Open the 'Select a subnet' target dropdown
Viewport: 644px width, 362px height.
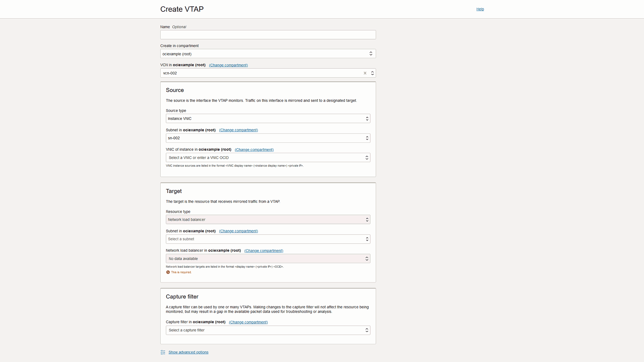(268, 239)
